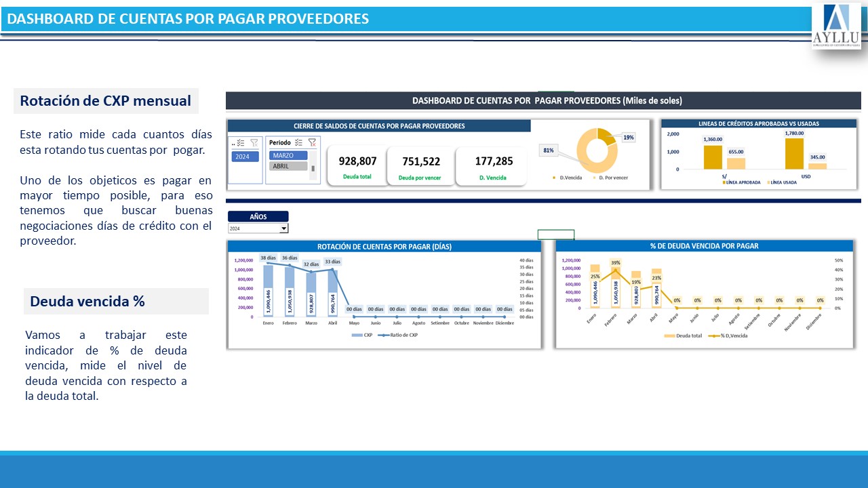
Task: Select MARZO in the Periodo slicer
Action: 289,155
